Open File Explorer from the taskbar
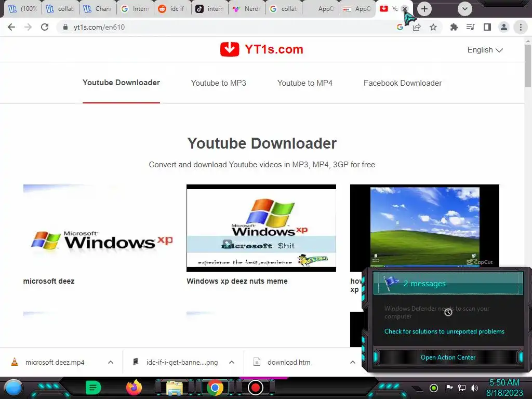532x399 pixels. (175, 388)
